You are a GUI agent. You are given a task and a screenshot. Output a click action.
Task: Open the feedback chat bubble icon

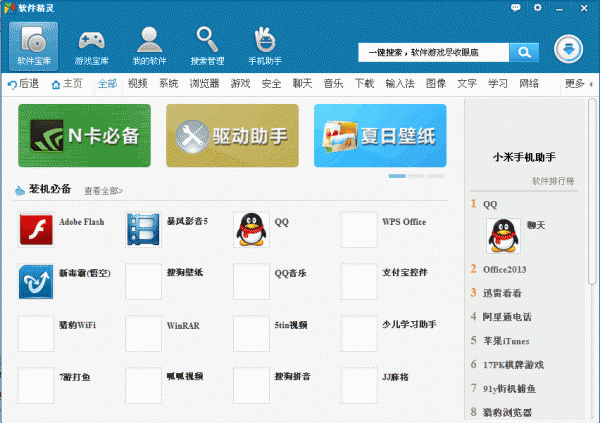point(515,8)
